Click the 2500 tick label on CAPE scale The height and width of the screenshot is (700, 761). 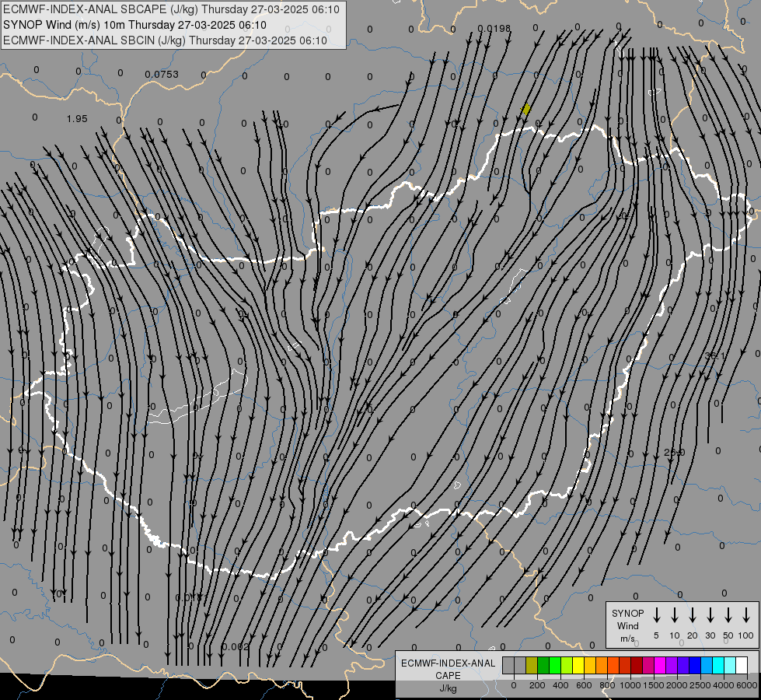pos(700,685)
